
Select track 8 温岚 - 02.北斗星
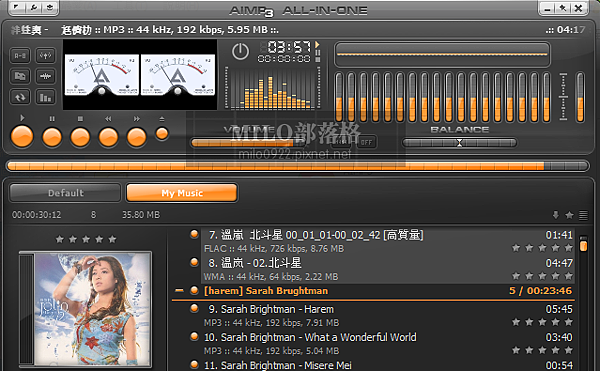coord(387,270)
